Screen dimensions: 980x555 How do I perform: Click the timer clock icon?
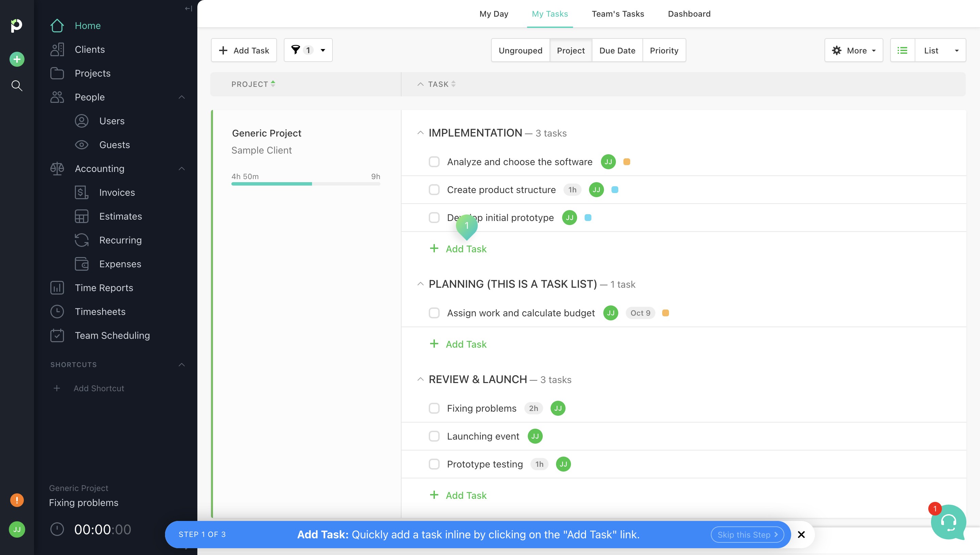point(57,529)
